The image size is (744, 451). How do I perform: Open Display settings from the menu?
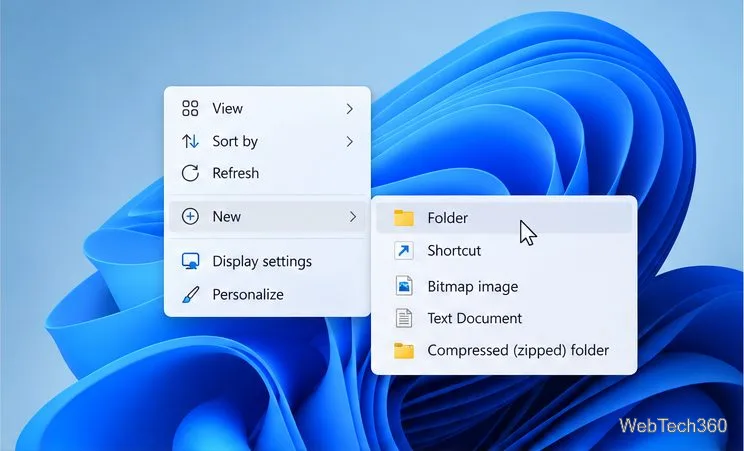tap(268, 261)
